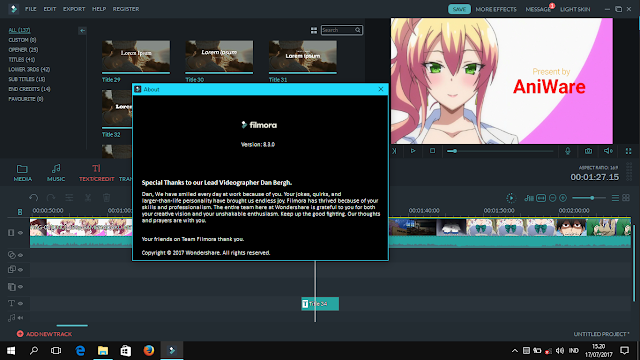Select Title 30 thumbnail
The image size is (640, 360).
219,57
